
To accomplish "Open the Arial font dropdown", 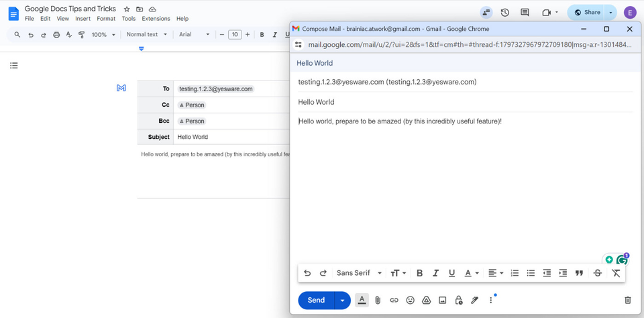I will [x=195, y=34].
